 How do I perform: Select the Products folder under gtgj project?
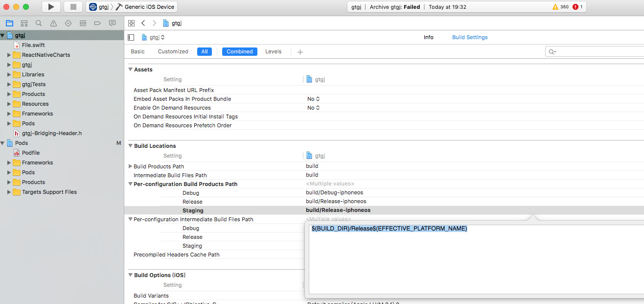33,94
